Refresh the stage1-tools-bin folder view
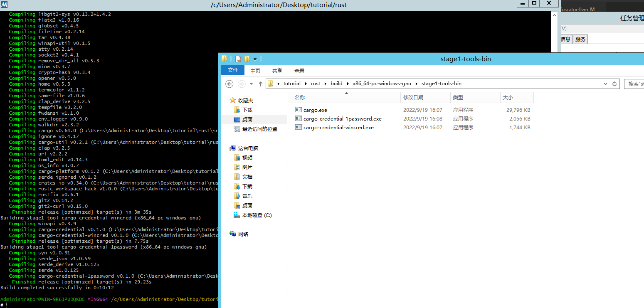Viewport: 644px width, 308px height. coord(614,84)
